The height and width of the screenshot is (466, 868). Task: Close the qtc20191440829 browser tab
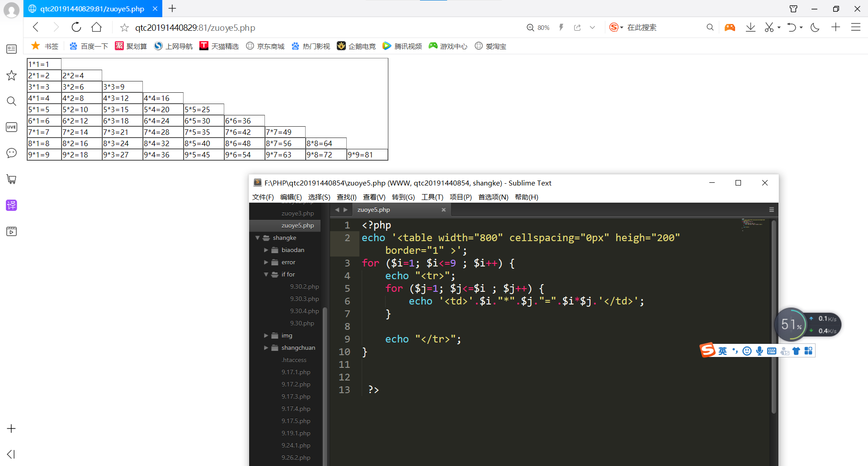[155, 9]
